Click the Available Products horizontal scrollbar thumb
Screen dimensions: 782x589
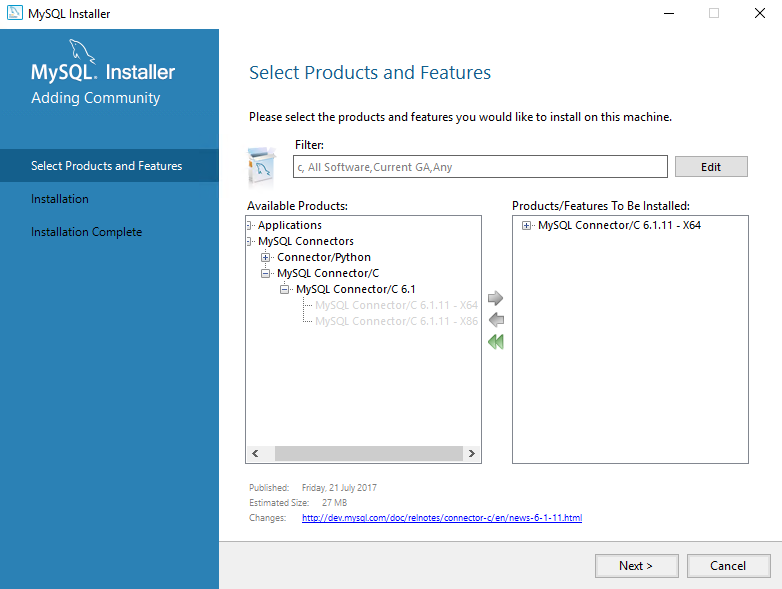(369, 453)
